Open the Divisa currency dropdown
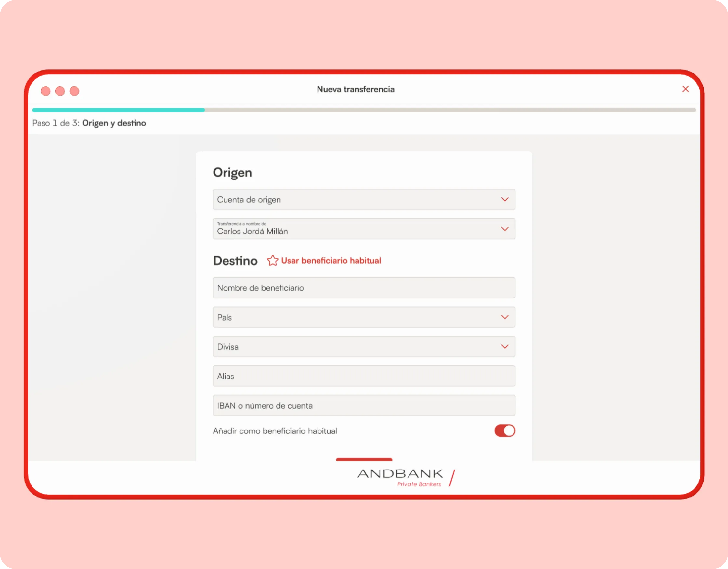 364,347
